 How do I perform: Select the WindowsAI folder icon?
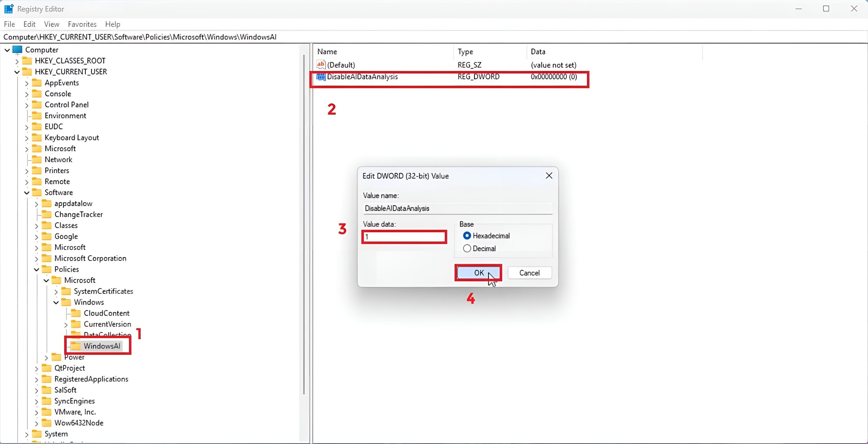click(76, 346)
